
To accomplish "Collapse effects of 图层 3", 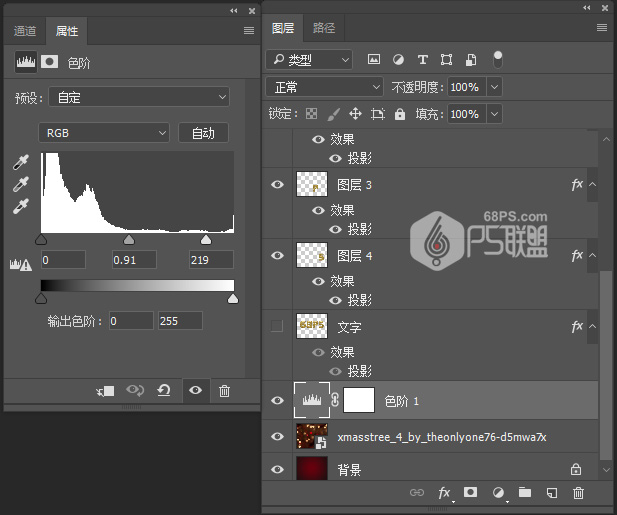I will point(593,185).
